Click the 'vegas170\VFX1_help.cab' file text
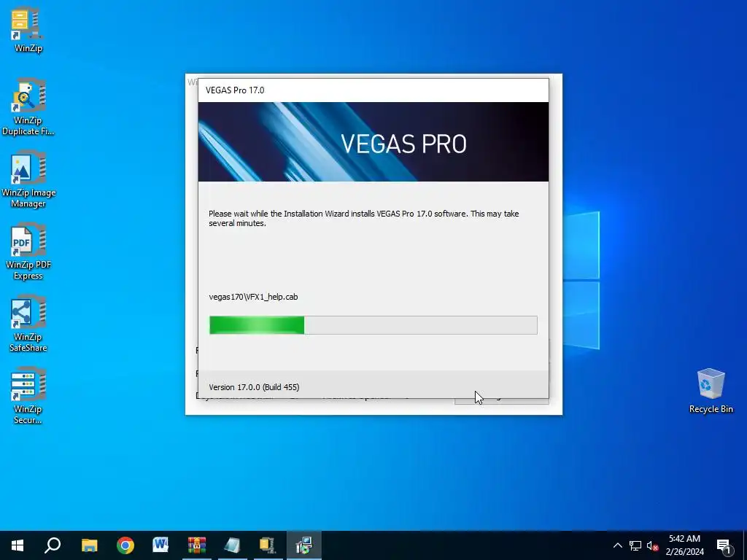Screen dimensions: 747x560 (253, 297)
